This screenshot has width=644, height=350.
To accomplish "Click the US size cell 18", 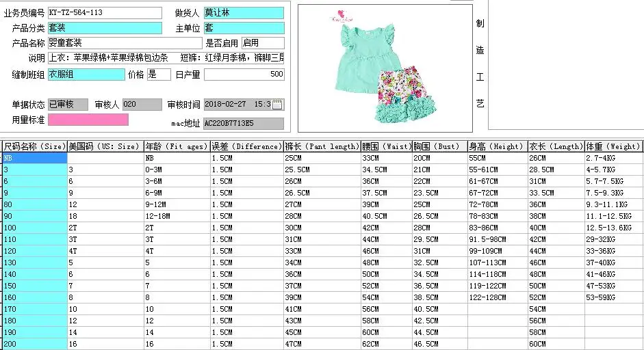I will [x=105, y=216].
